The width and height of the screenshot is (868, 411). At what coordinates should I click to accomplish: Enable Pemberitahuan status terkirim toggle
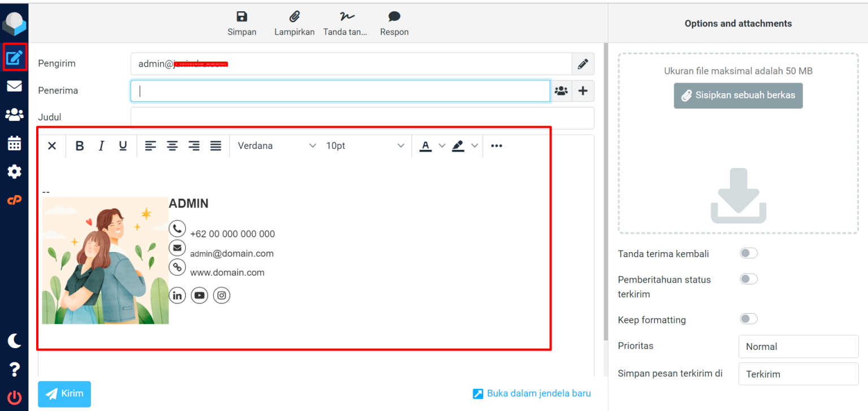tap(749, 279)
